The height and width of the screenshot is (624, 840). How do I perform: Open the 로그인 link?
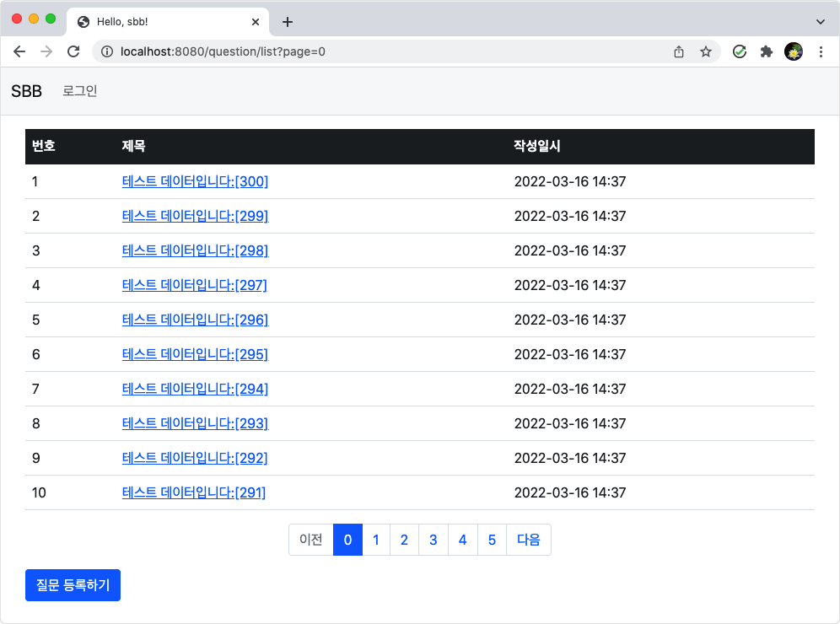pyautogui.click(x=79, y=90)
